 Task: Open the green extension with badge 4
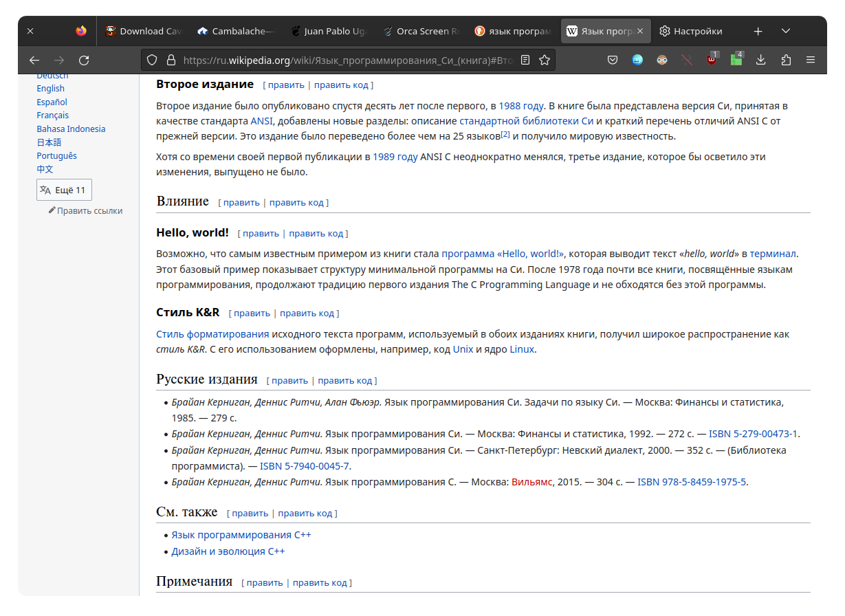coord(736,59)
